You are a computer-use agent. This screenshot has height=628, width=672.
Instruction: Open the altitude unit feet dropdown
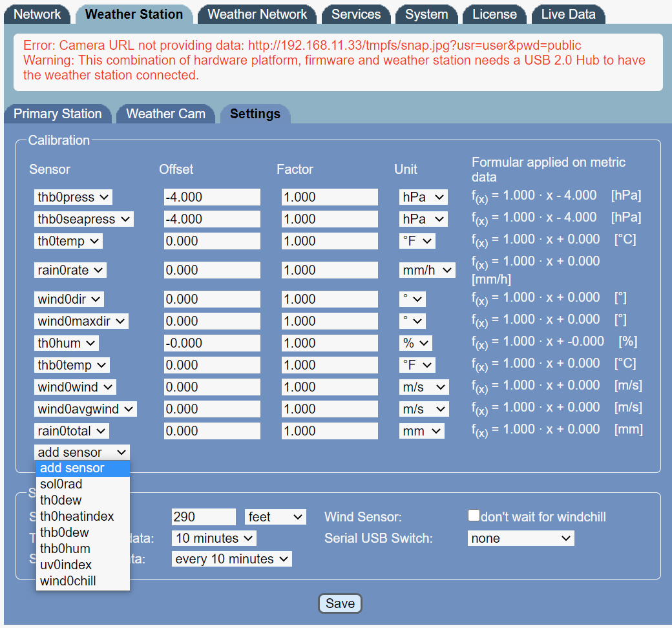pyautogui.click(x=275, y=517)
